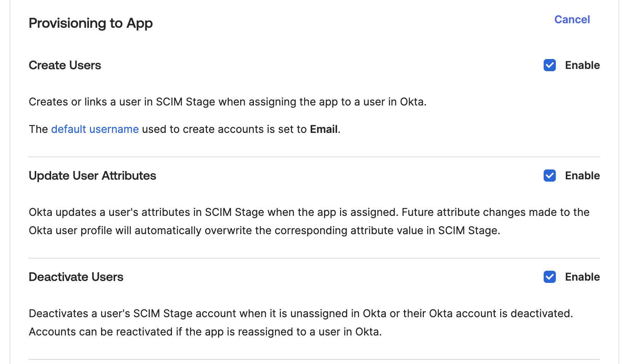The height and width of the screenshot is (364, 626).
Task: Click the 'used to create accounts' text
Action: pyautogui.click(x=223, y=129)
